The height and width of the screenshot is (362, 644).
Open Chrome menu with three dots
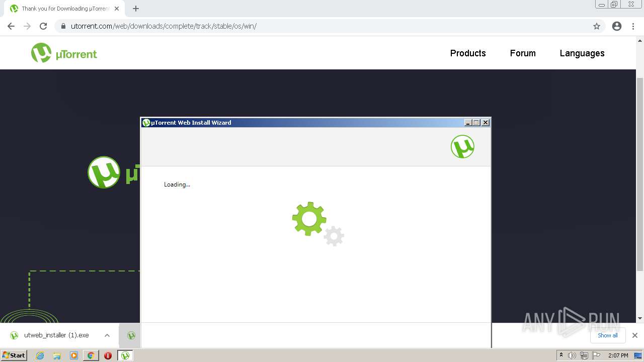pyautogui.click(x=633, y=26)
